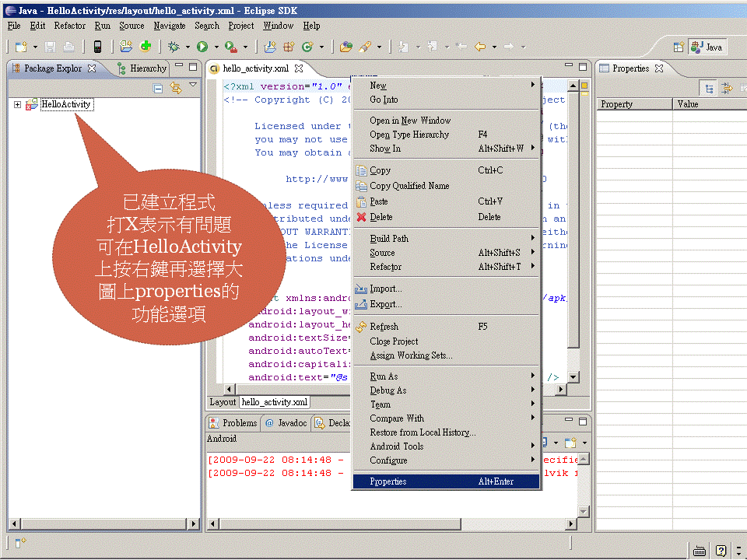Click Collapse All in Package Explorer
747x560 pixels.
158,88
